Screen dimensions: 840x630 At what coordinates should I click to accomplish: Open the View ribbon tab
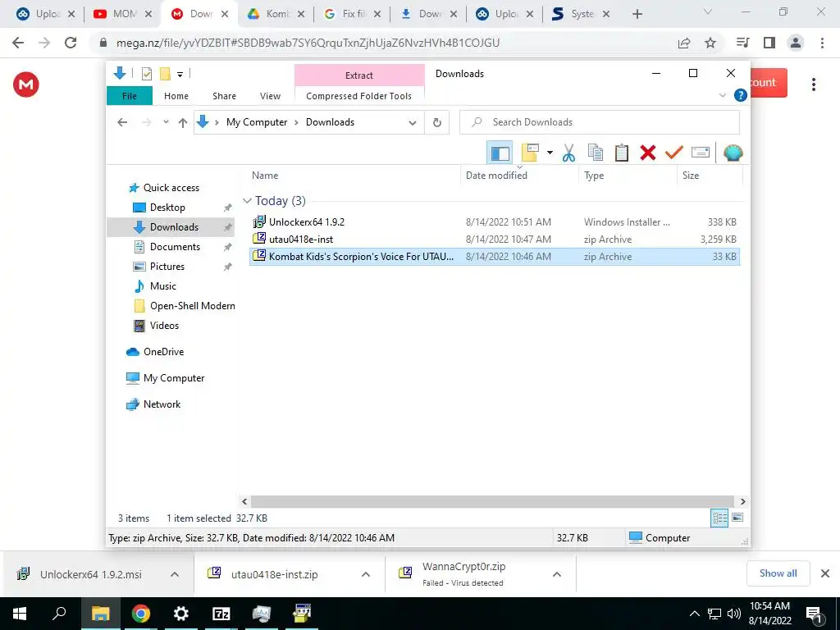(270, 96)
